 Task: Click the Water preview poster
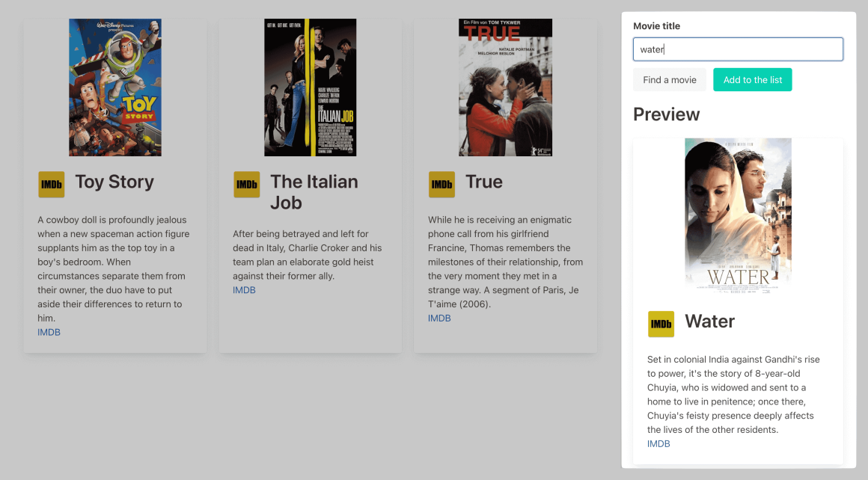(x=738, y=215)
